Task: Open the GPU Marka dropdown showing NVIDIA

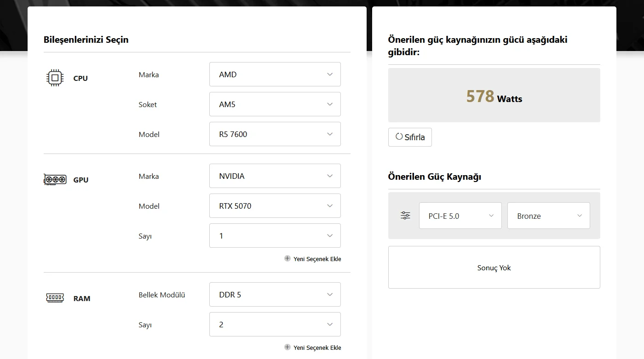Action: 275,176
